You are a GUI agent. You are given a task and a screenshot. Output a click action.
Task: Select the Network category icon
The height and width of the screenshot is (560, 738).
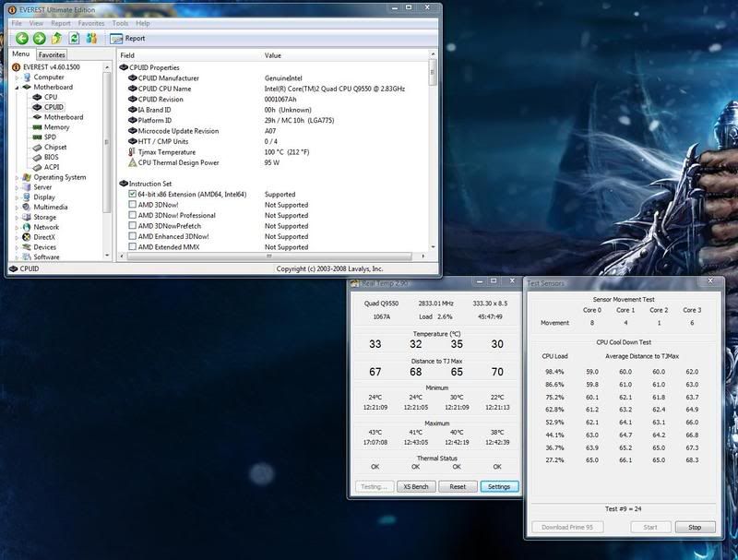27,227
